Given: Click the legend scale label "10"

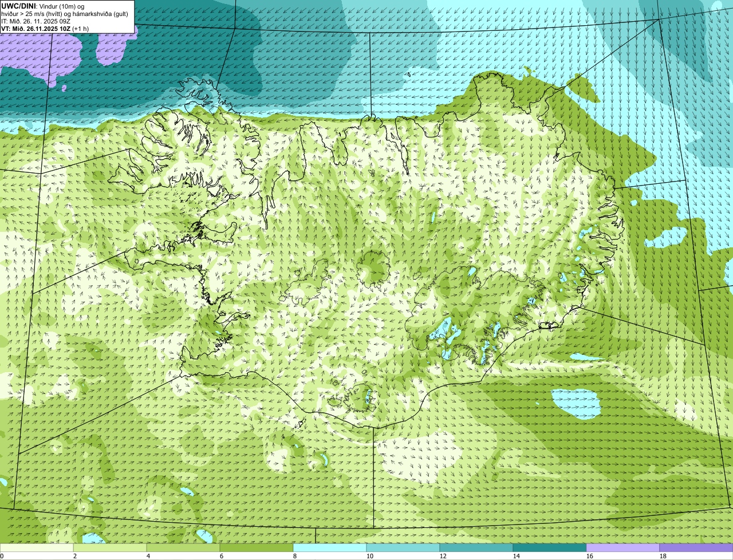Looking at the screenshot, I should pyautogui.click(x=370, y=556).
